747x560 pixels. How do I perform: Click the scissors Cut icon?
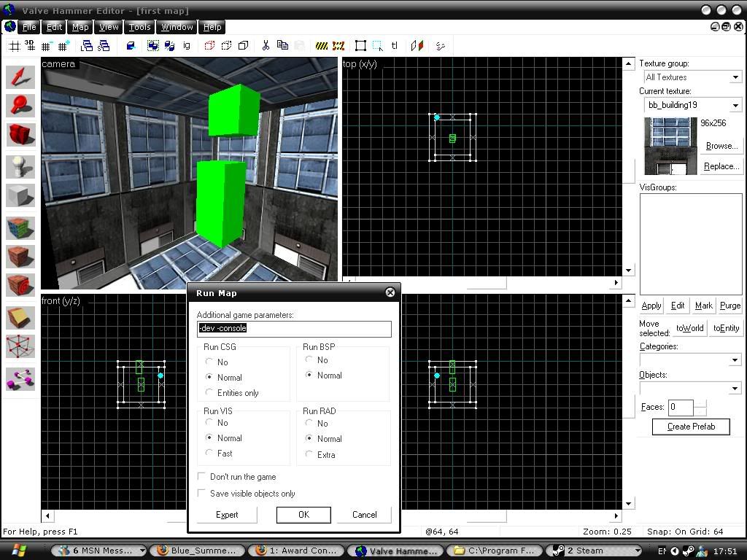[266, 46]
